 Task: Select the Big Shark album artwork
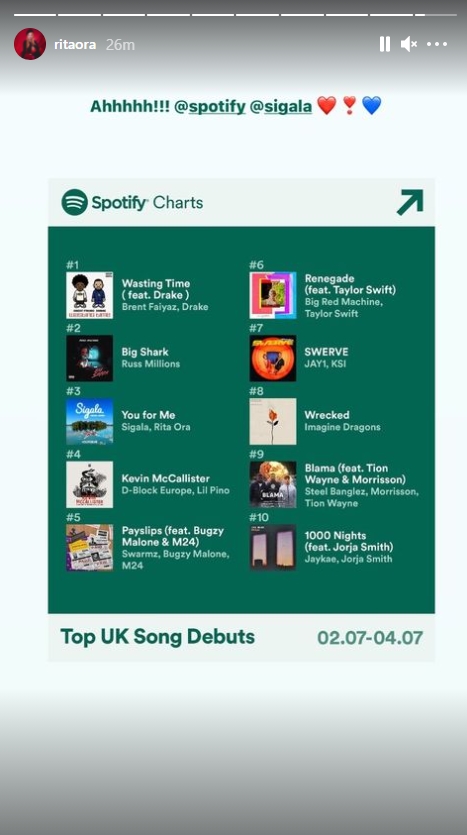click(89, 358)
